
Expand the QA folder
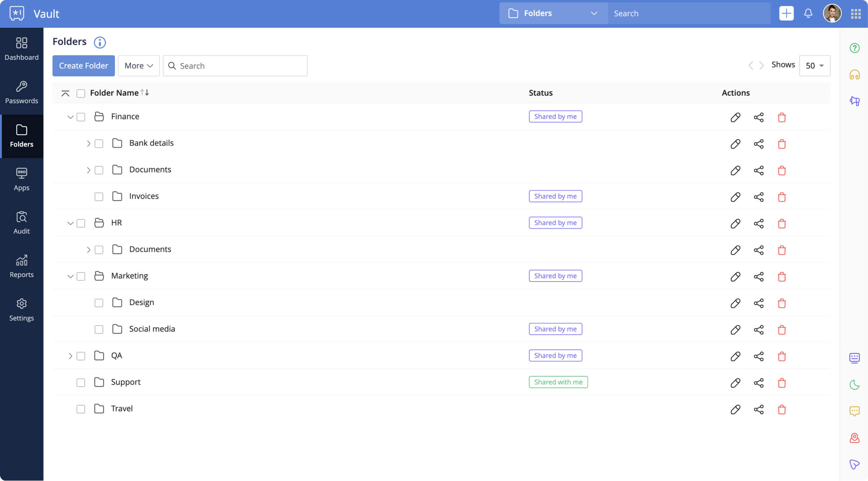pyautogui.click(x=70, y=356)
